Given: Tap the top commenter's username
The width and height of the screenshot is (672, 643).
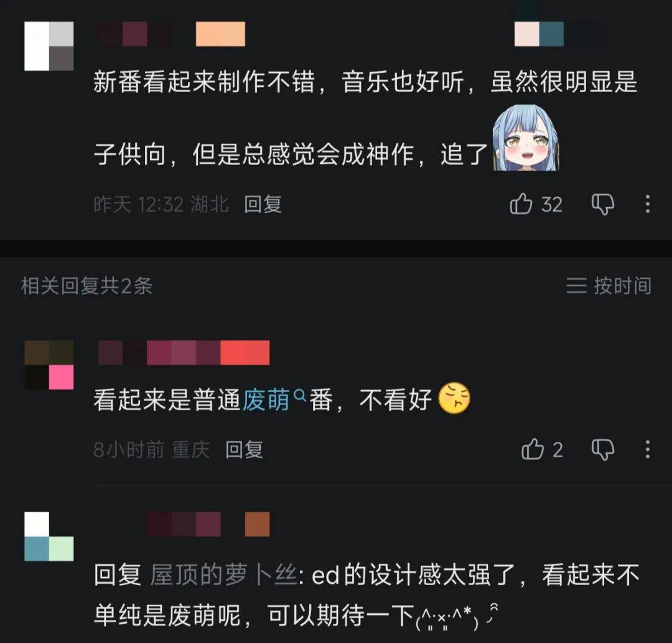Looking at the screenshot, I should 172,34.
